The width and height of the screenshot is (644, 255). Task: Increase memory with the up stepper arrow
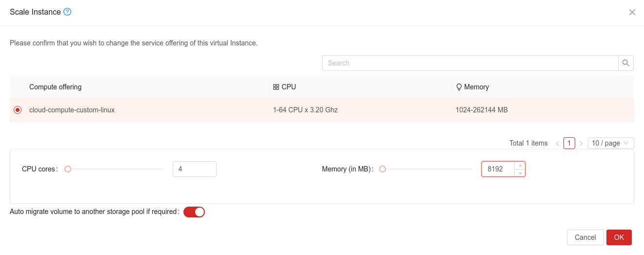[520, 166]
